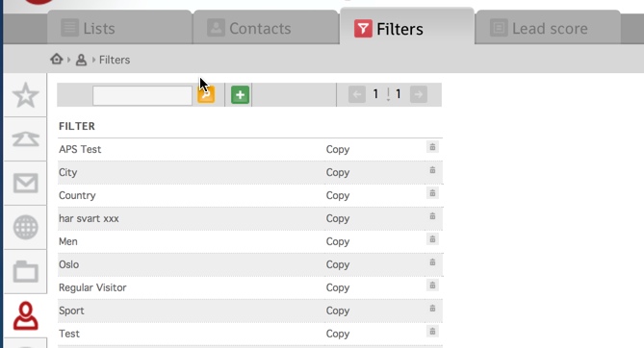Screen dimensions: 644x348
Task: Select the red contacts person sidebar icon
Action: click(x=25, y=316)
